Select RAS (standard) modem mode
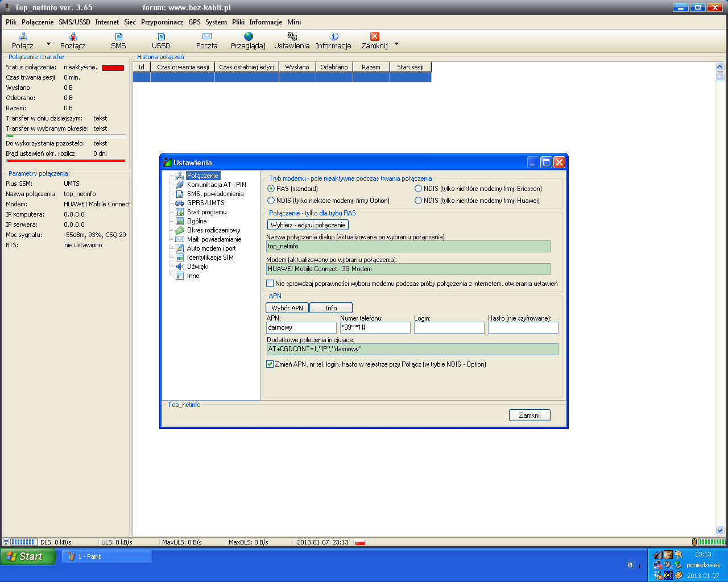Viewport: 728px width, 582px height. click(271, 189)
